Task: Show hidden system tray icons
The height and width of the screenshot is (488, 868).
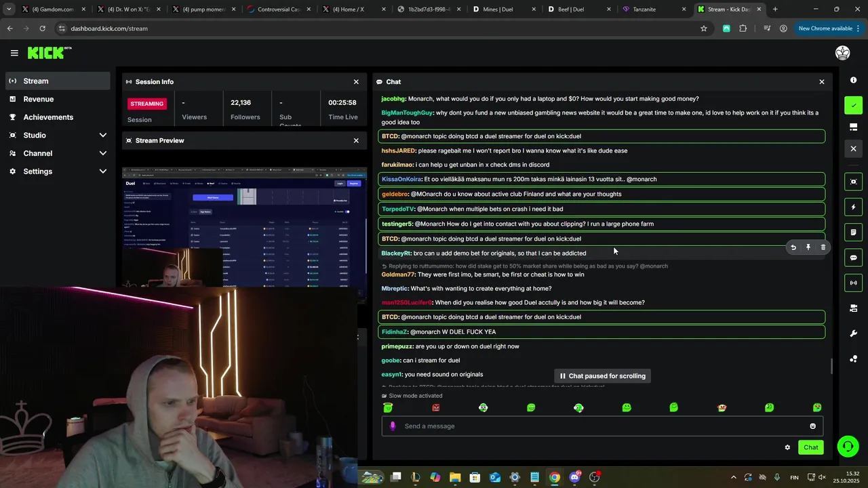Action: (x=733, y=477)
